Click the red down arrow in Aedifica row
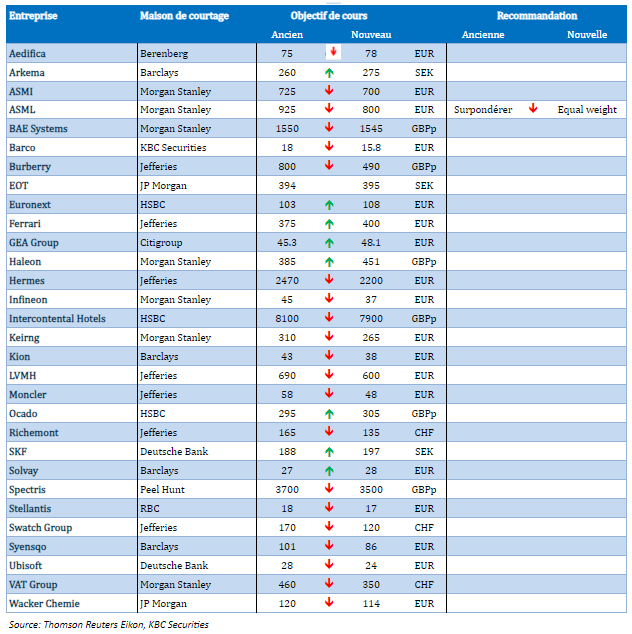The image size is (632, 634). 333,52
